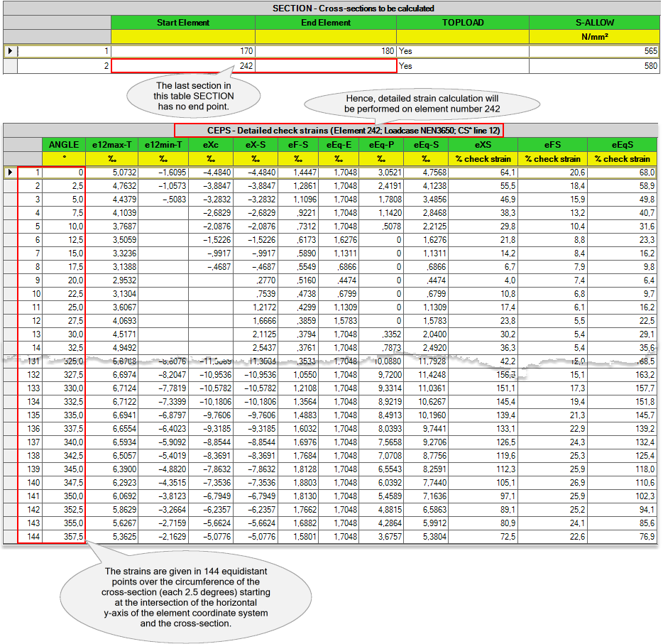This screenshot has height=644, width=663.
Task: Select the TOPLOAD Yes cell in row 1
Action: 462,51
